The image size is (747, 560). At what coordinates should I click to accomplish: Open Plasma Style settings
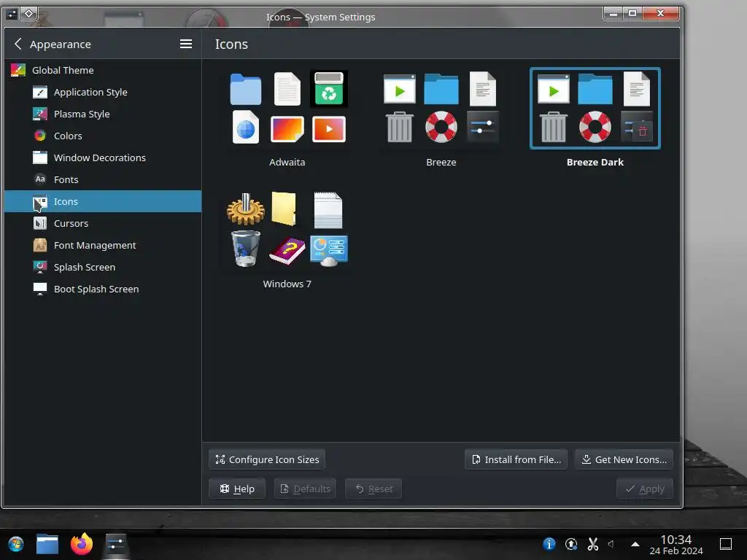click(x=103, y=114)
